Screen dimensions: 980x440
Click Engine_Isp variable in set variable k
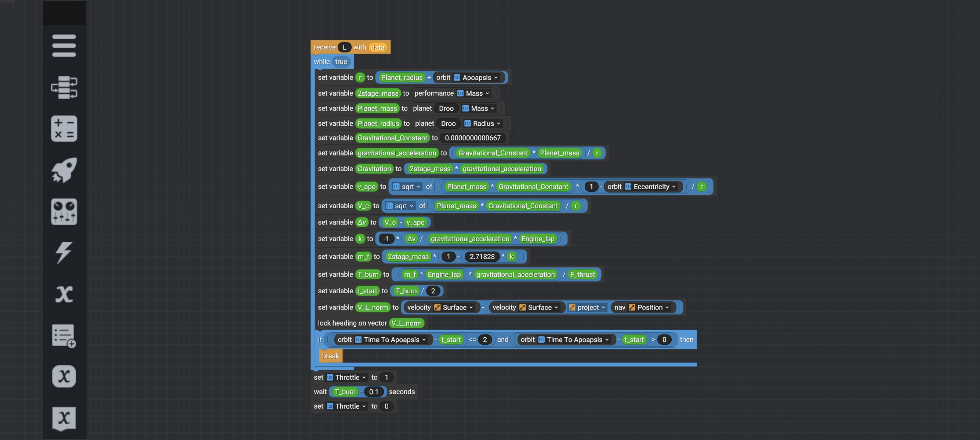click(x=538, y=239)
